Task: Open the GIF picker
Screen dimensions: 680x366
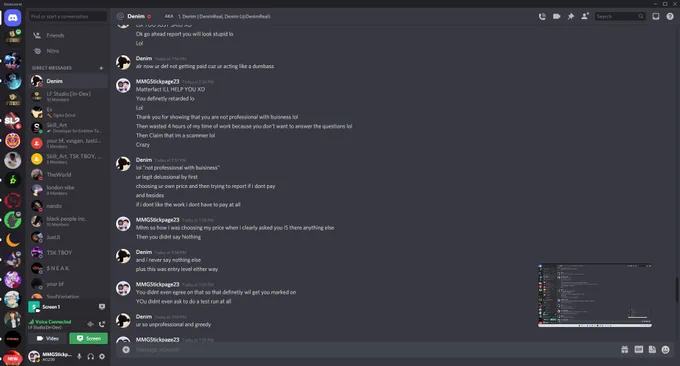Action: pos(639,350)
